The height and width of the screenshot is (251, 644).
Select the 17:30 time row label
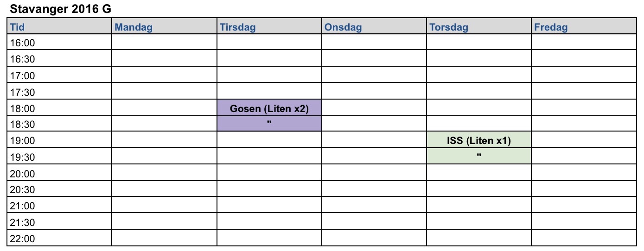tap(59, 92)
